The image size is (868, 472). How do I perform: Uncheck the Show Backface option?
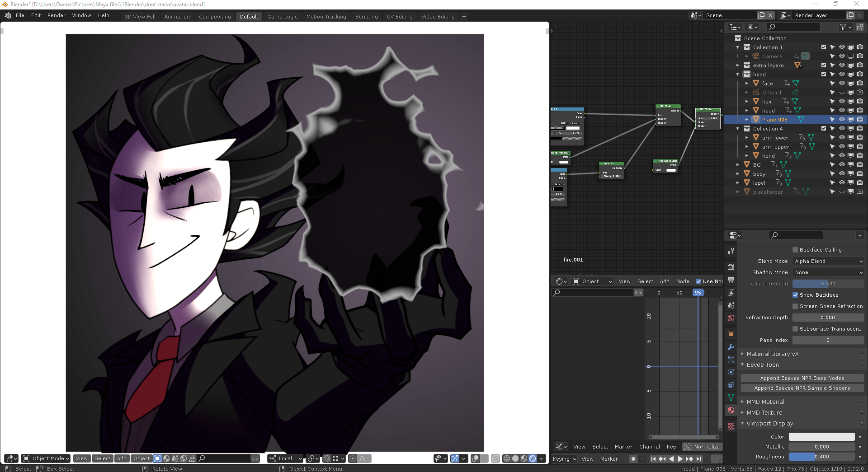coord(795,295)
